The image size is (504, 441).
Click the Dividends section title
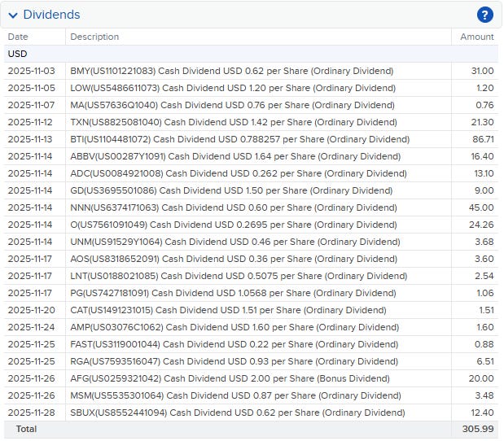(51, 15)
